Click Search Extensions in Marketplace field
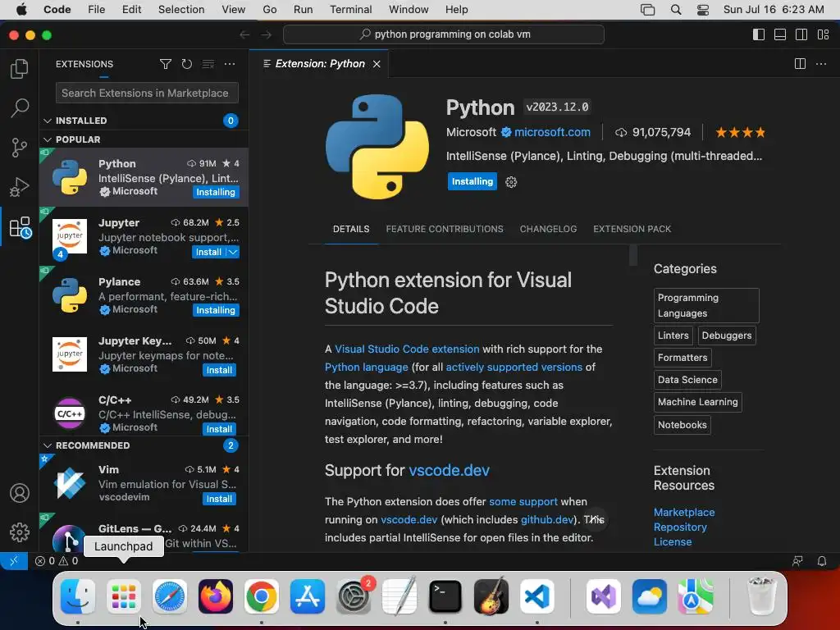This screenshot has width=840, height=630. [x=147, y=94]
